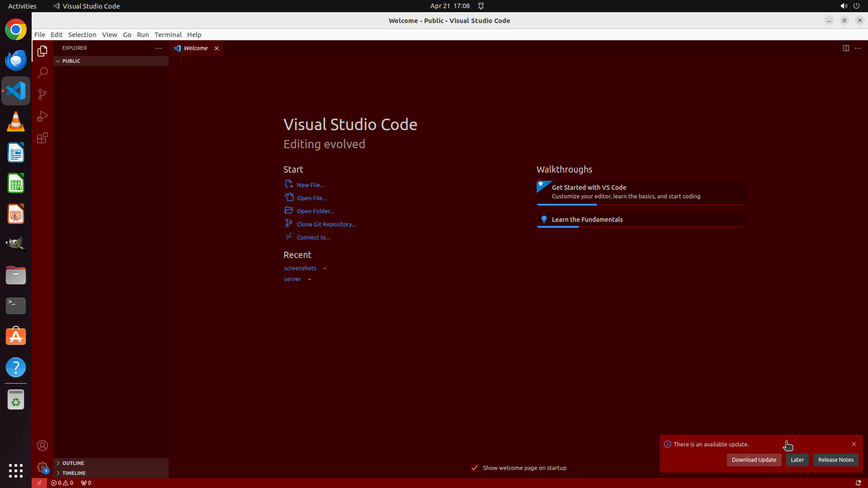Open the Extensions view
The width and height of the screenshot is (868, 488).
tap(42, 138)
